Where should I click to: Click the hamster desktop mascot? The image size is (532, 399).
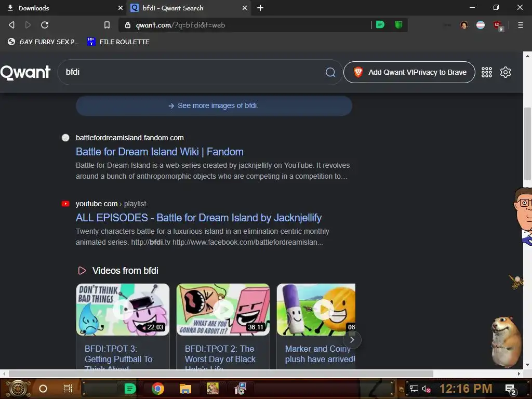tap(506, 341)
